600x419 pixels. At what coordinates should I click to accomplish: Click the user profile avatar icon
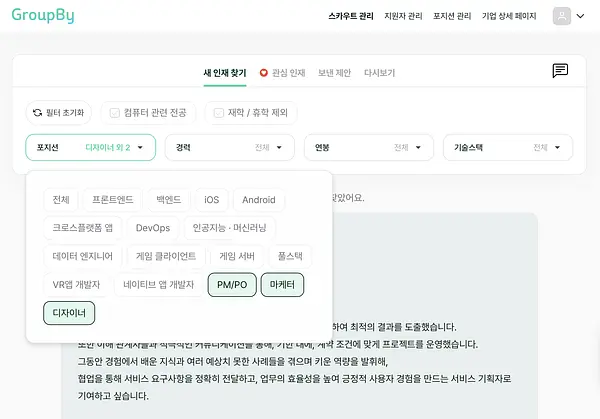(x=562, y=16)
